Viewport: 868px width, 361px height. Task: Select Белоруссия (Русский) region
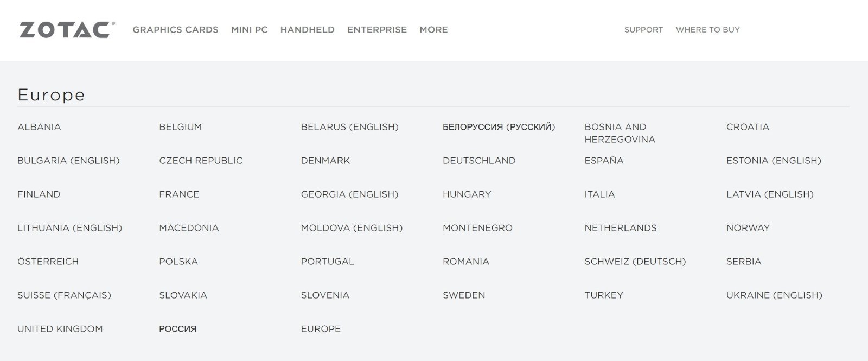(x=499, y=127)
